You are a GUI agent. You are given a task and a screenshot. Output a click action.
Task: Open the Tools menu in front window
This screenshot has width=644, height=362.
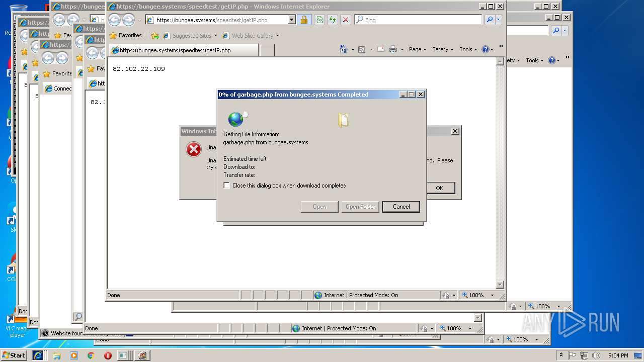(468, 49)
